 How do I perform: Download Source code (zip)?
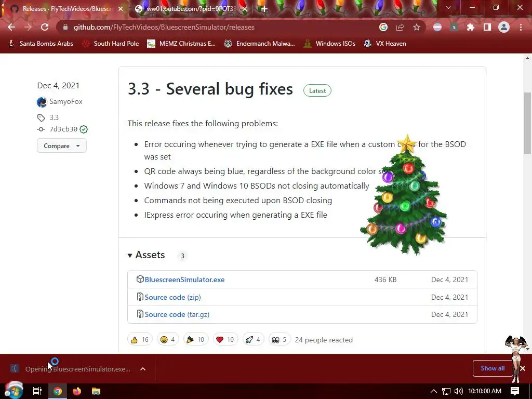(172, 297)
